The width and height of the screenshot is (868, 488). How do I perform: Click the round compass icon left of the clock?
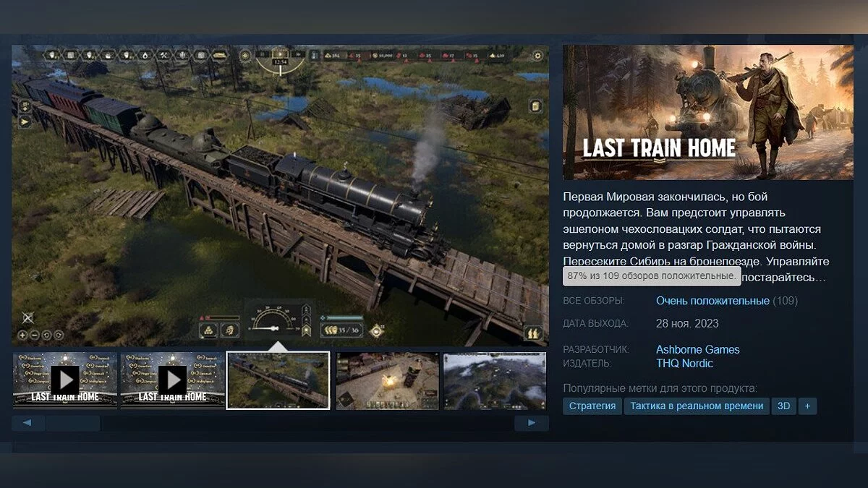[245, 55]
